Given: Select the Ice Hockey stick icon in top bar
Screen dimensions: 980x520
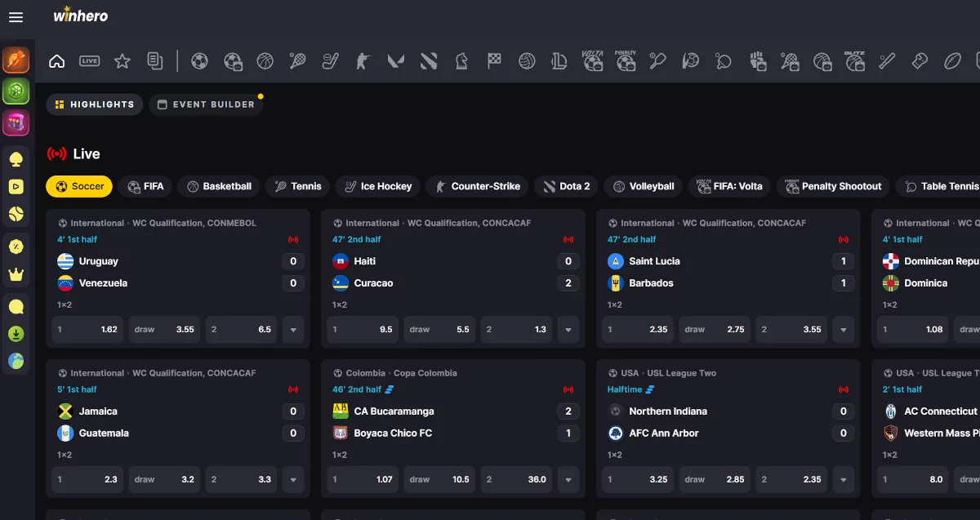Looking at the screenshot, I should [330, 60].
